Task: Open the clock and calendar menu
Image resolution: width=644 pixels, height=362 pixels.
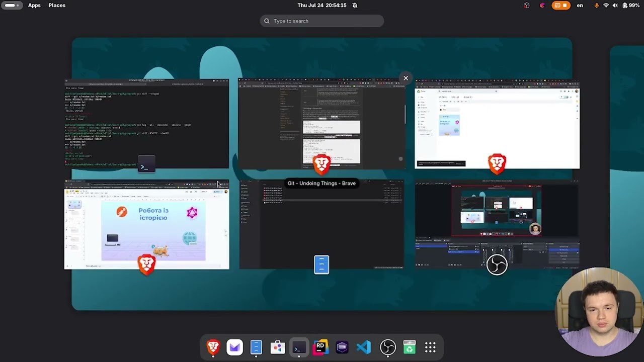Action: (322, 6)
